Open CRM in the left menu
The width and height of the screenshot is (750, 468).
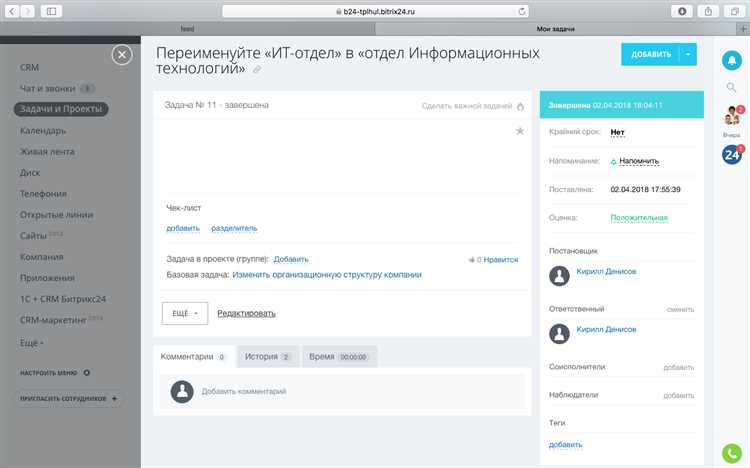click(29, 67)
